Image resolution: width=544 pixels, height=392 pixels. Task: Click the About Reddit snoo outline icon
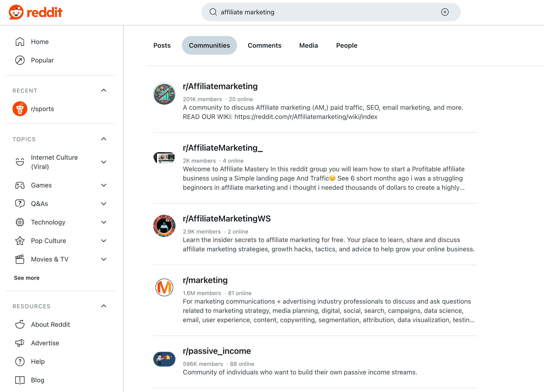(x=20, y=324)
